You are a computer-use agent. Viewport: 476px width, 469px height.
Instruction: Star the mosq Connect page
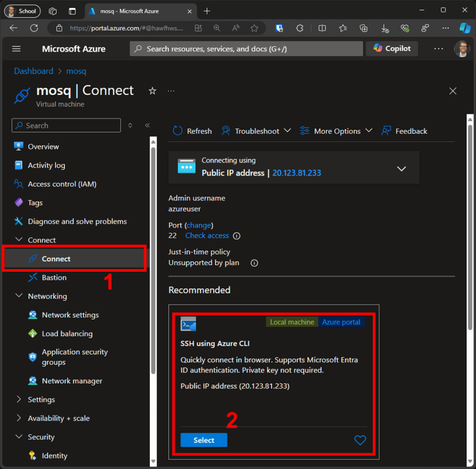tap(152, 91)
